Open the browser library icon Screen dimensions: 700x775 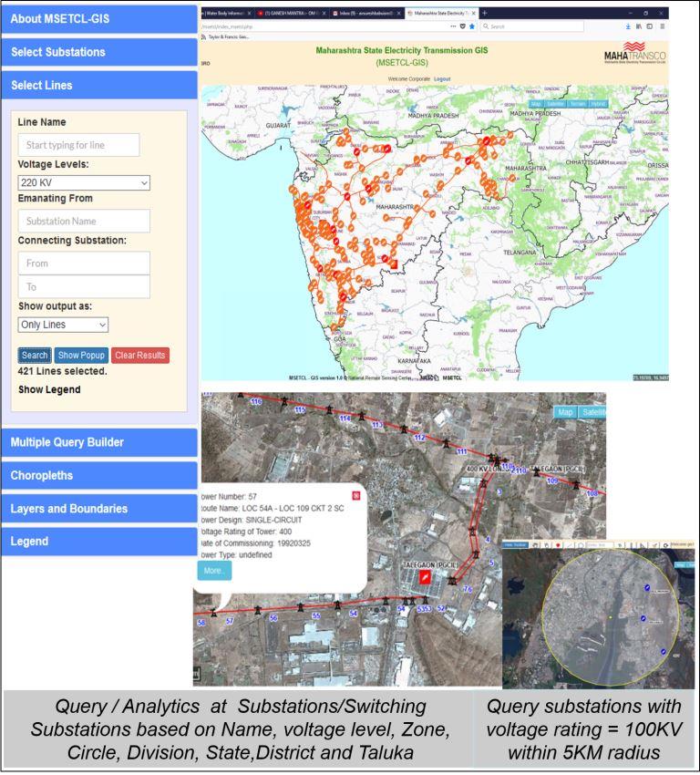(x=639, y=26)
